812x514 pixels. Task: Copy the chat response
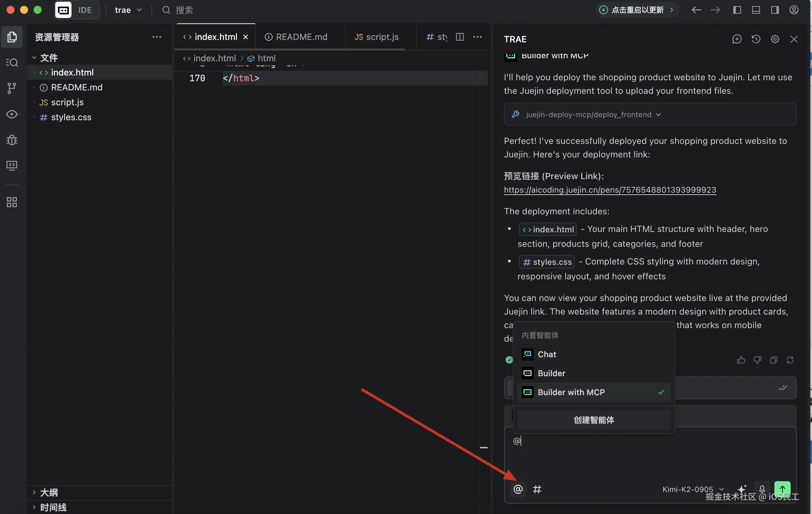pyautogui.click(x=773, y=360)
